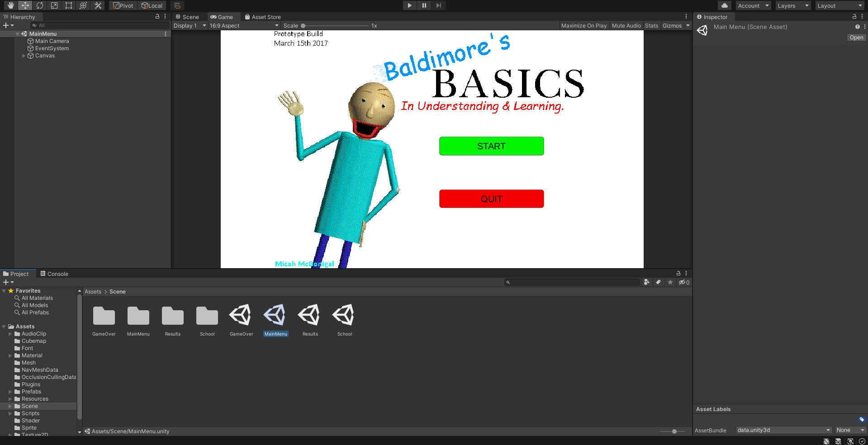The width and height of the screenshot is (868, 445).
Task: Adjust the Game view Scale slider
Action: (x=335, y=26)
